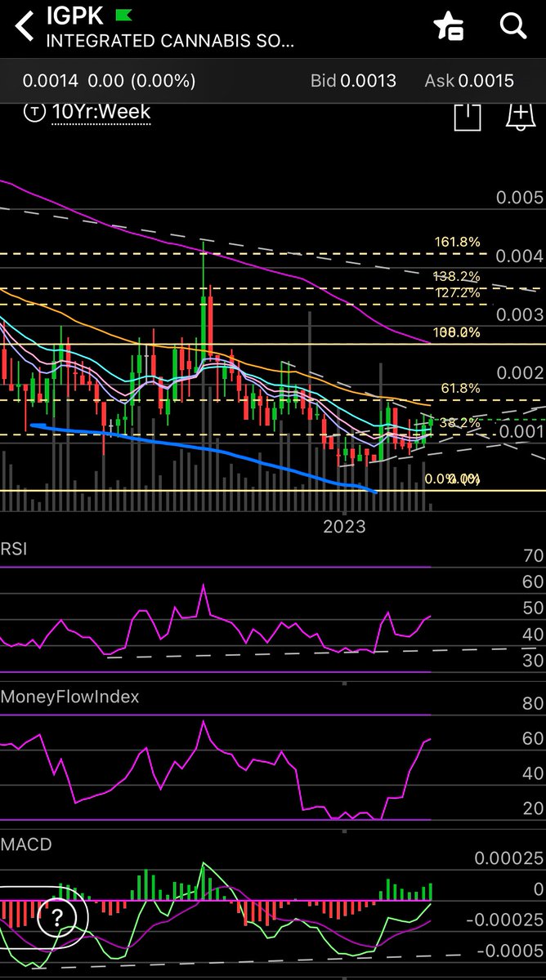Tap the change value 0.00 (0.00%)
Viewport: 546px width, 980px height.
(x=142, y=81)
